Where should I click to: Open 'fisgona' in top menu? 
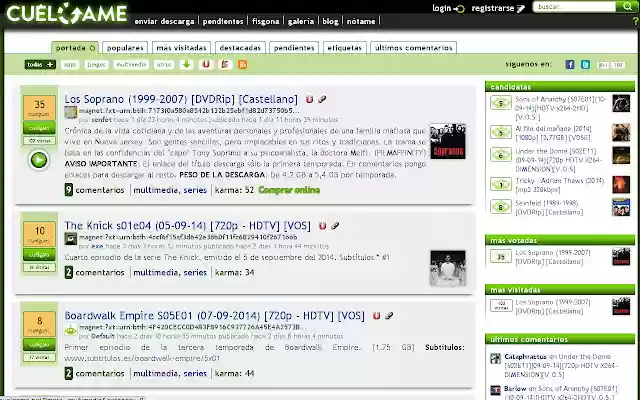pyautogui.click(x=265, y=21)
